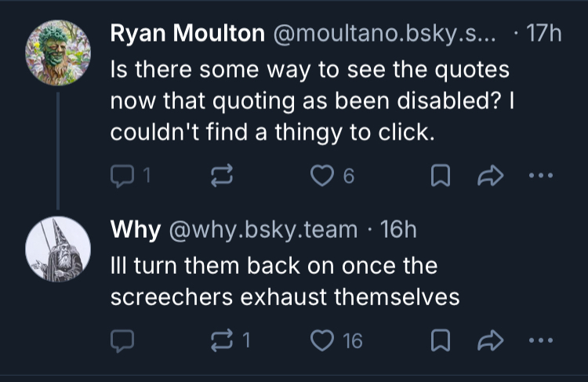Open Why's wizard avatar
588x382 pixels.
pyautogui.click(x=59, y=249)
